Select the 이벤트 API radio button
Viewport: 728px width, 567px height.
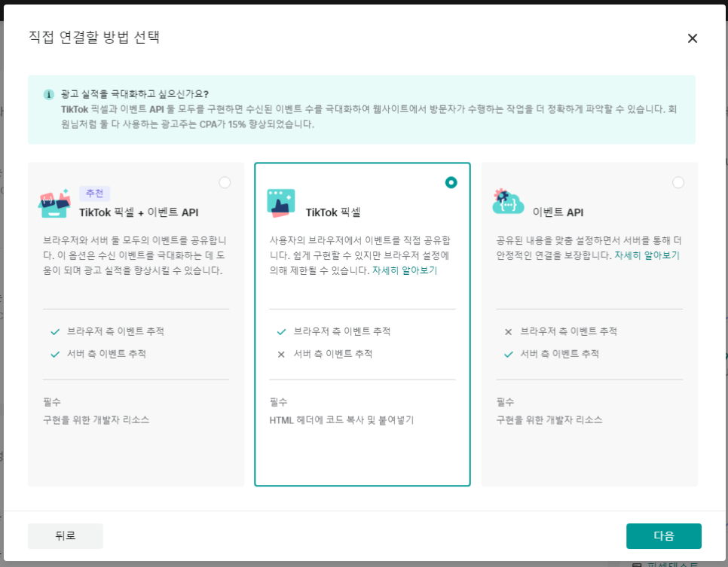678,182
